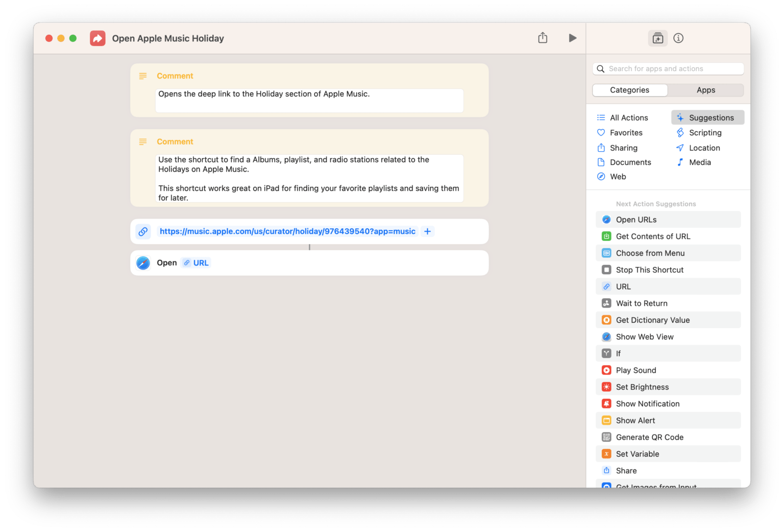Open the shortcut details info icon

[x=678, y=38]
